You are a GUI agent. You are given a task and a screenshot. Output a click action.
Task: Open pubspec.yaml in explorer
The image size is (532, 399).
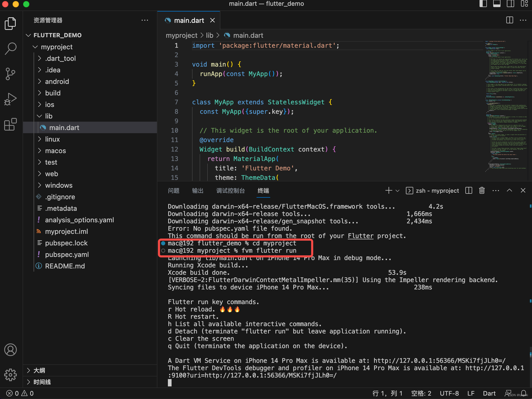[67, 255]
